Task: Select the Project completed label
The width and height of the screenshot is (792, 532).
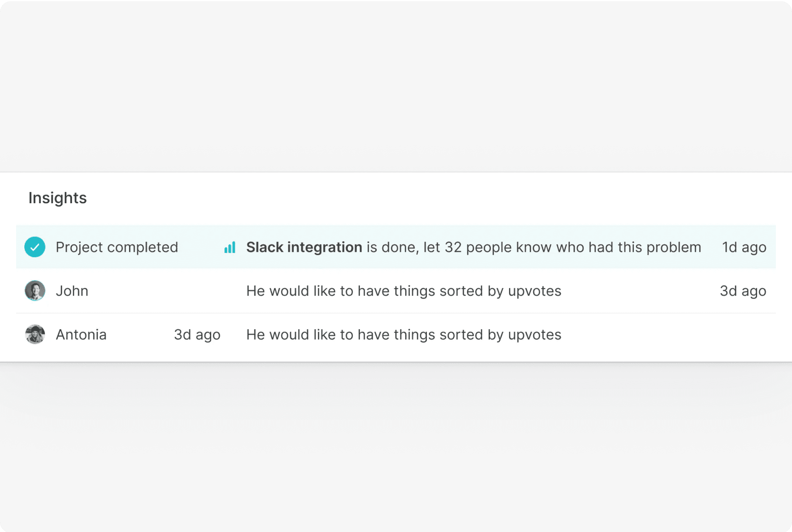Action: [117, 247]
